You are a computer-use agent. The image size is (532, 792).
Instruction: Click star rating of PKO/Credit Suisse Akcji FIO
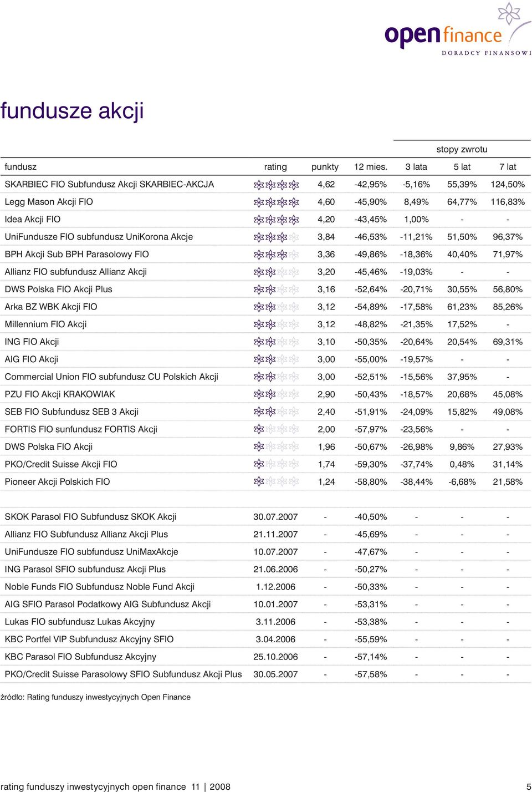click(x=277, y=464)
